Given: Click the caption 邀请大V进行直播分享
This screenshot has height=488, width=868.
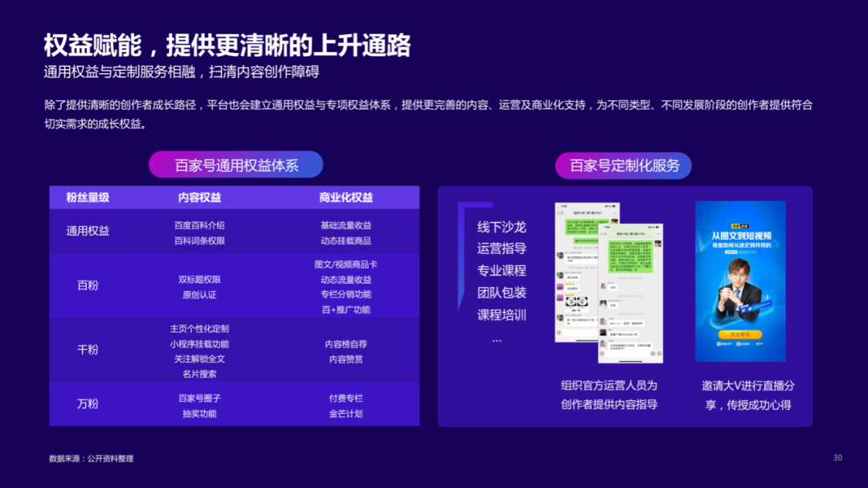Looking at the screenshot, I should point(748,395).
